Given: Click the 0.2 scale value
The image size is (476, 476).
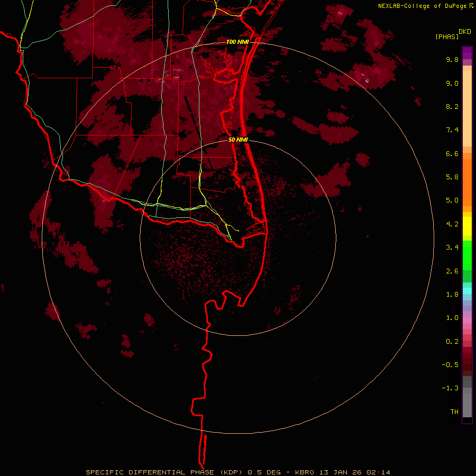Looking at the screenshot, I should 452,342.
